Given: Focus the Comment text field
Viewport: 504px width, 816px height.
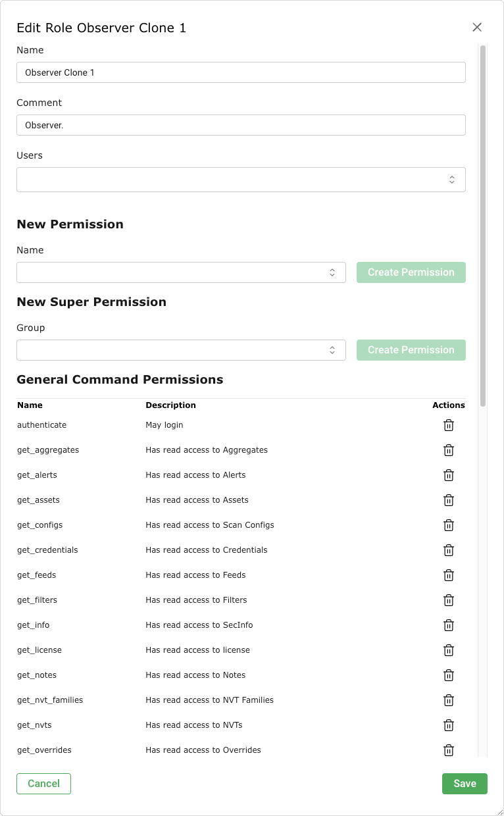Looking at the screenshot, I should [x=241, y=125].
